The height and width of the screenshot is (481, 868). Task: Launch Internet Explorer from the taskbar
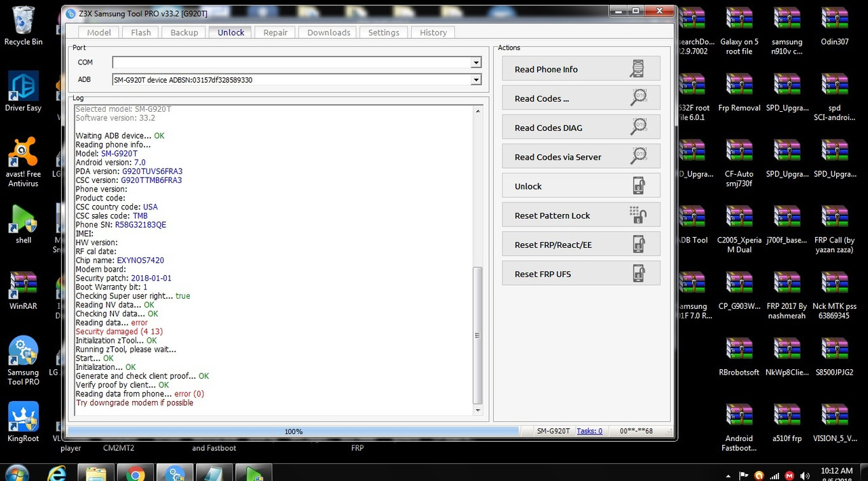[57, 473]
